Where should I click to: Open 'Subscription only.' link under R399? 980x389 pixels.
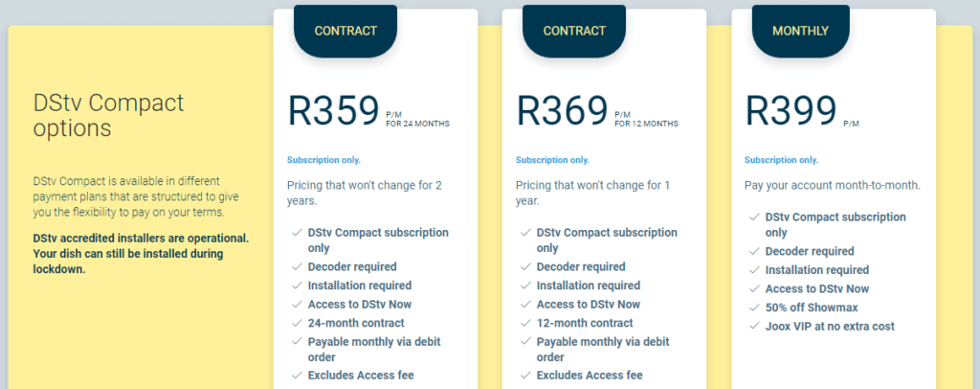tap(781, 160)
